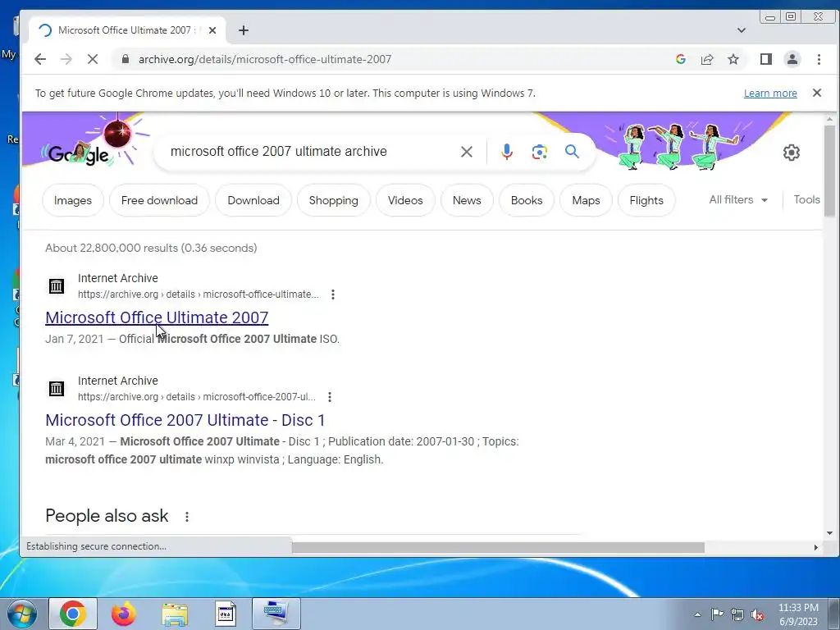
Task: Open People also ask options menu
Action: pyautogui.click(x=186, y=517)
